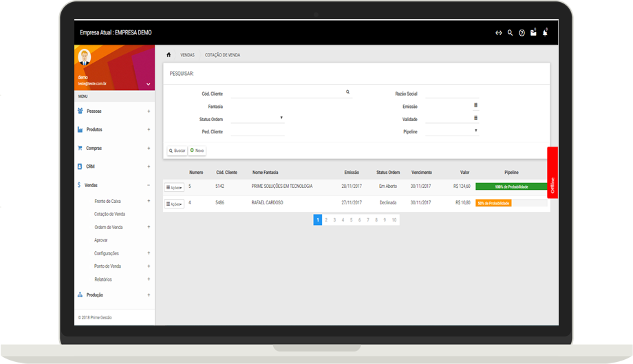633x364 pixels.
Task: Select Cotação de Venda in sidebar
Action: [x=109, y=214]
